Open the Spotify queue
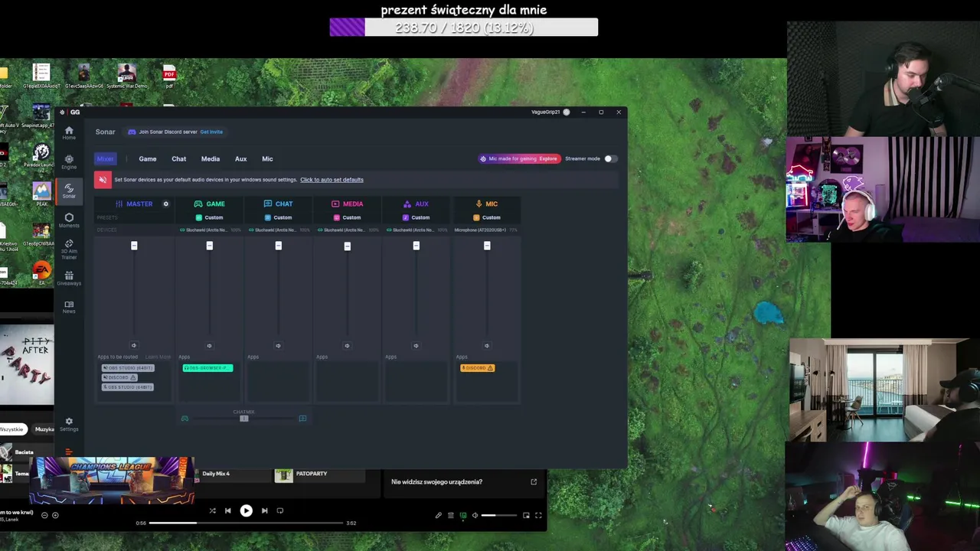The width and height of the screenshot is (980, 551). click(x=451, y=516)
